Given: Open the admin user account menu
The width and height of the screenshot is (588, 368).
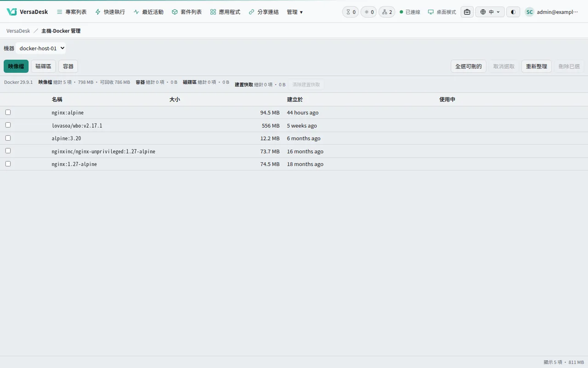Looking at the screenshot, I should tap(552, 12).
